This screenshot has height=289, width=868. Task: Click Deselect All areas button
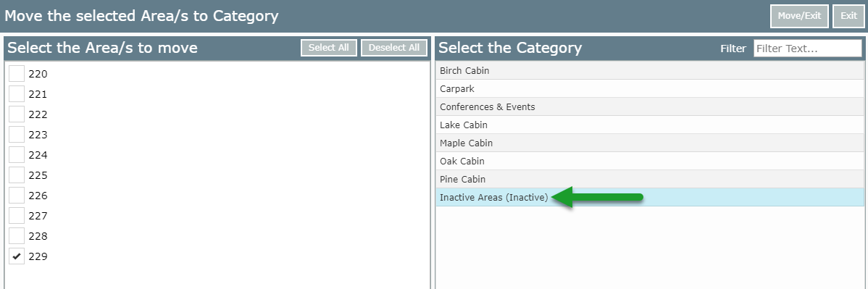click(394, 48)
